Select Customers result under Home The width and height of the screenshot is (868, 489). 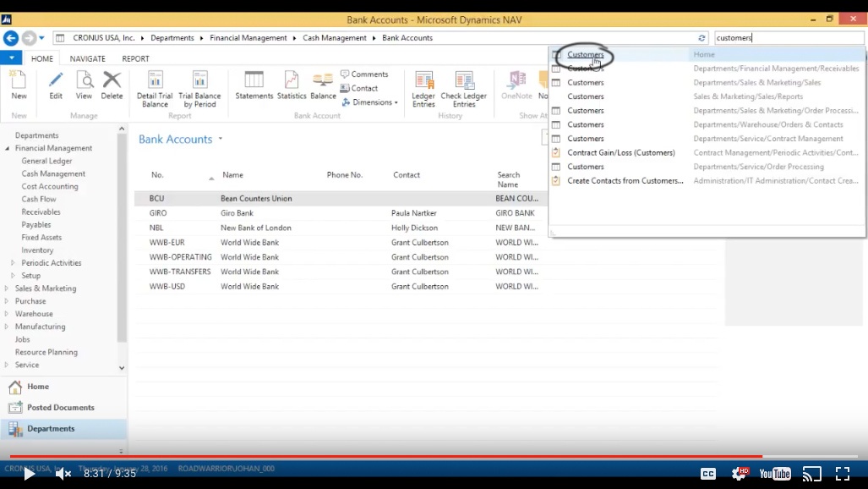707,54
